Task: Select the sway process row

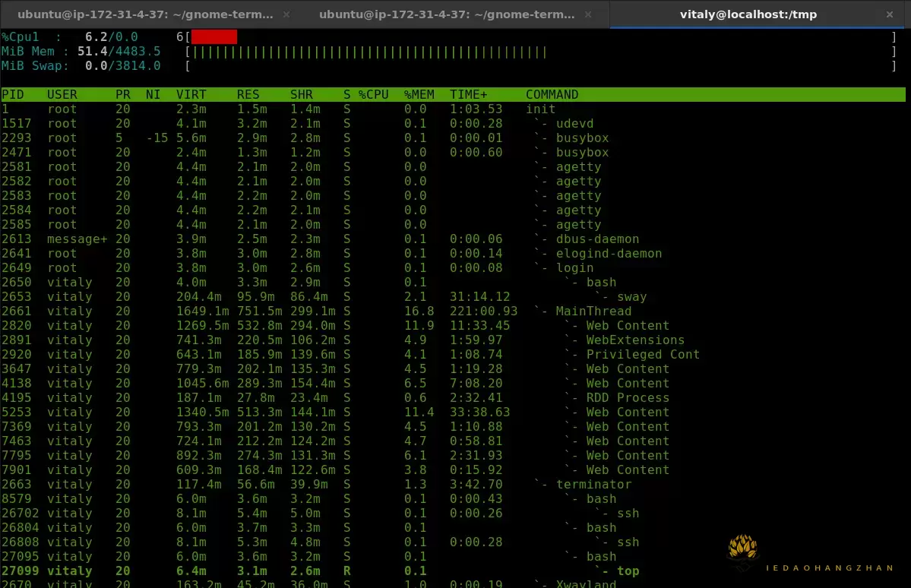Action: click(453, 297)
